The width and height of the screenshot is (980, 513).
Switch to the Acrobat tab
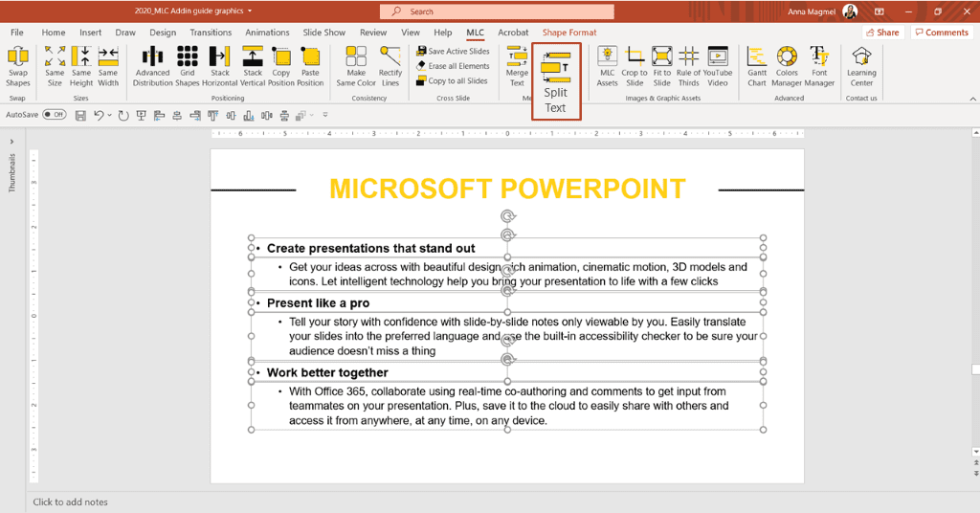click(x=513, y=33)
